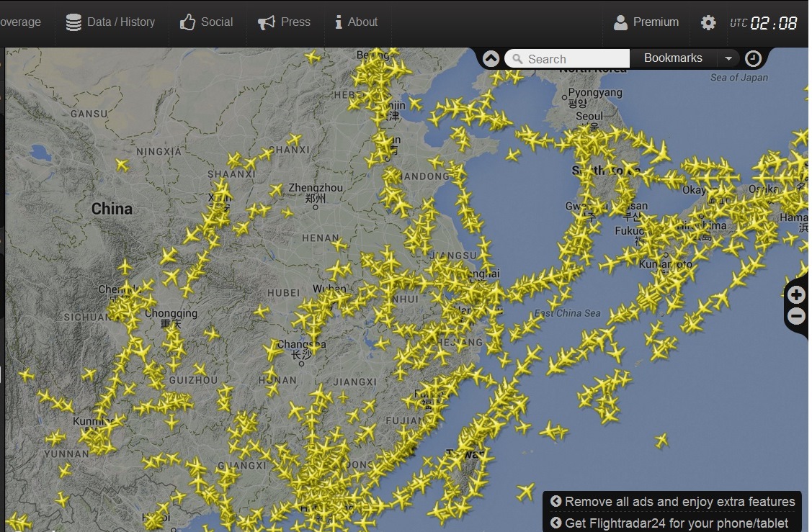Zoom in on the map
The image size is (812, 532).
[x=796, y=295]
